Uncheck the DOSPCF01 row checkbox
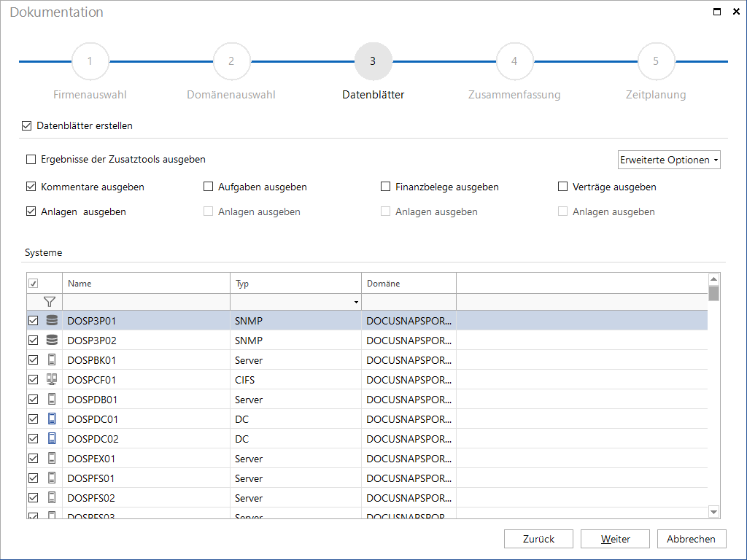Viewport: 747px width, 560px height. (34, 379)
